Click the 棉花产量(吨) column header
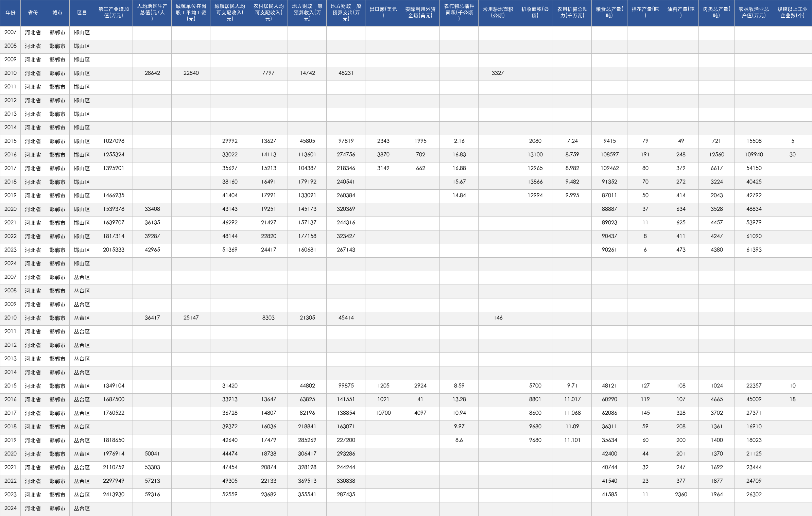This screenshot has width=812, height=516. (x=645, y=13)
